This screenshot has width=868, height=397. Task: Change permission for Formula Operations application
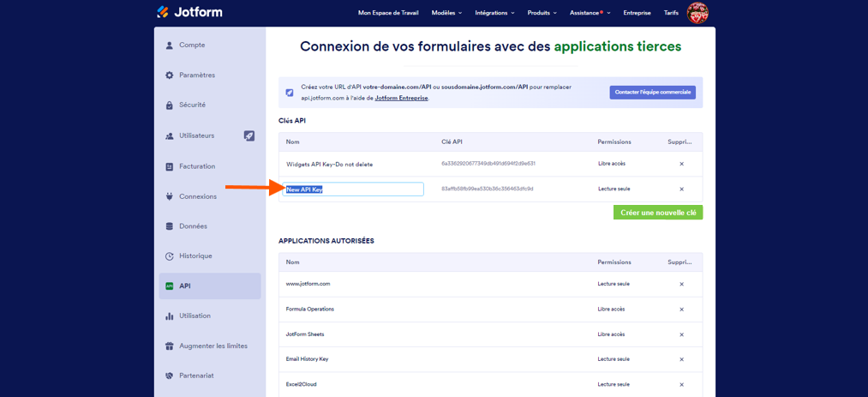tap(612, 310)
